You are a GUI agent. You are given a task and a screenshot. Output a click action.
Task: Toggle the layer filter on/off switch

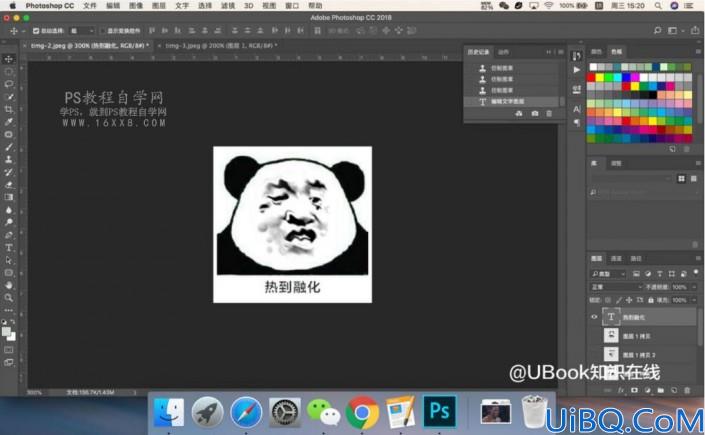pos(696,272)
